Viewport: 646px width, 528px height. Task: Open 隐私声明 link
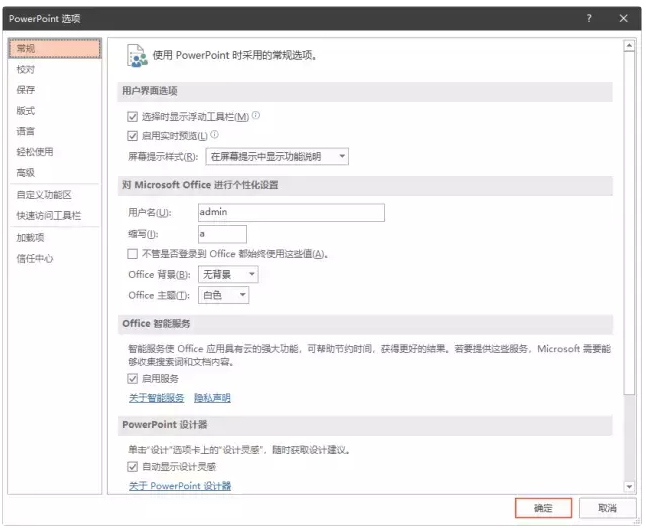click(212, 398)
